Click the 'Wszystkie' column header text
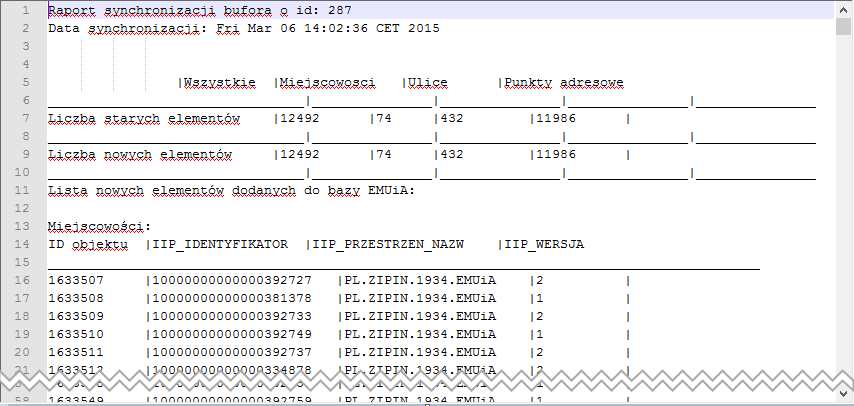The image size is (854, 406). [219, 82]
